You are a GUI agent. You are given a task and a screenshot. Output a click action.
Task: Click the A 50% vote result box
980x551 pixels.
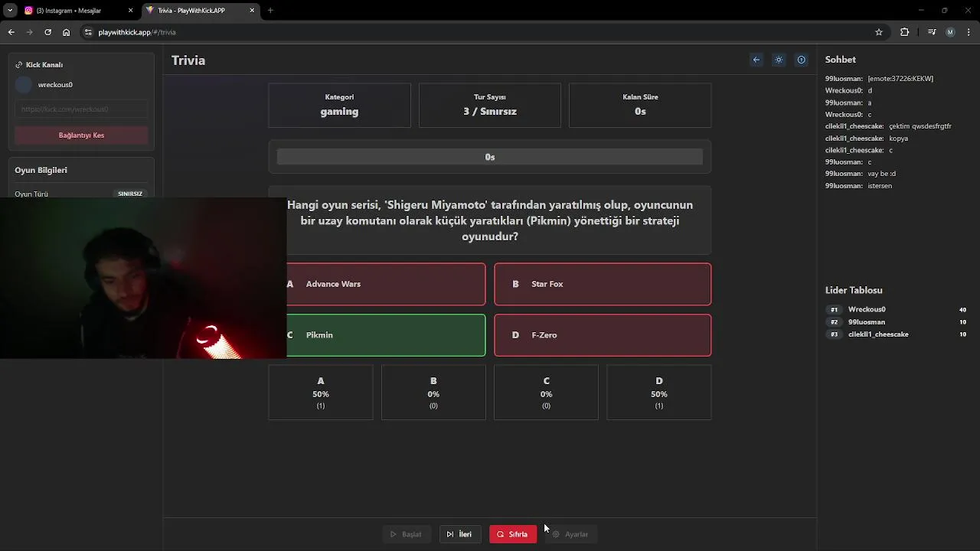[321, 393]
